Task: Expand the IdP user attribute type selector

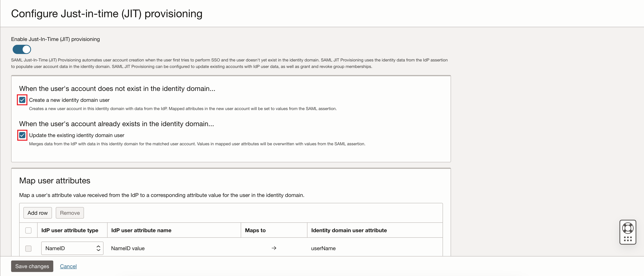Action: click(72, 248)
